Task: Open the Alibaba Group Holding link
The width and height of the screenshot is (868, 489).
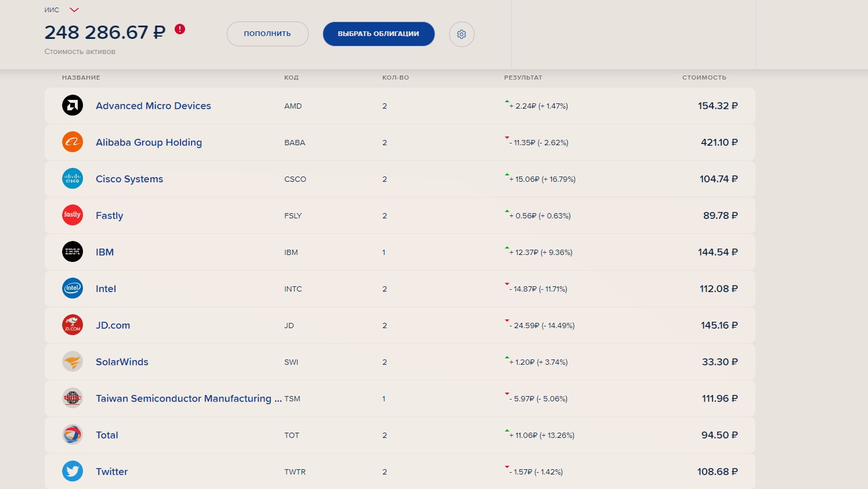Action: [x=149, y=142]
